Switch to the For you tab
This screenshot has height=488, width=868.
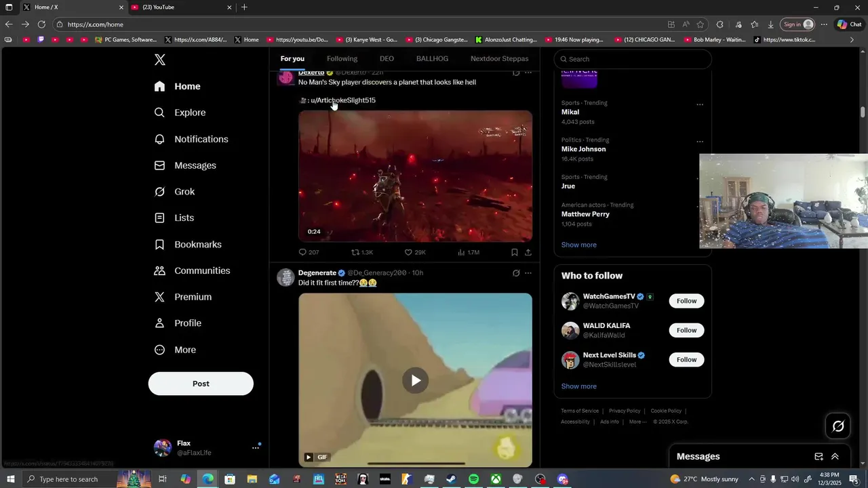click(x=292, y=59)
